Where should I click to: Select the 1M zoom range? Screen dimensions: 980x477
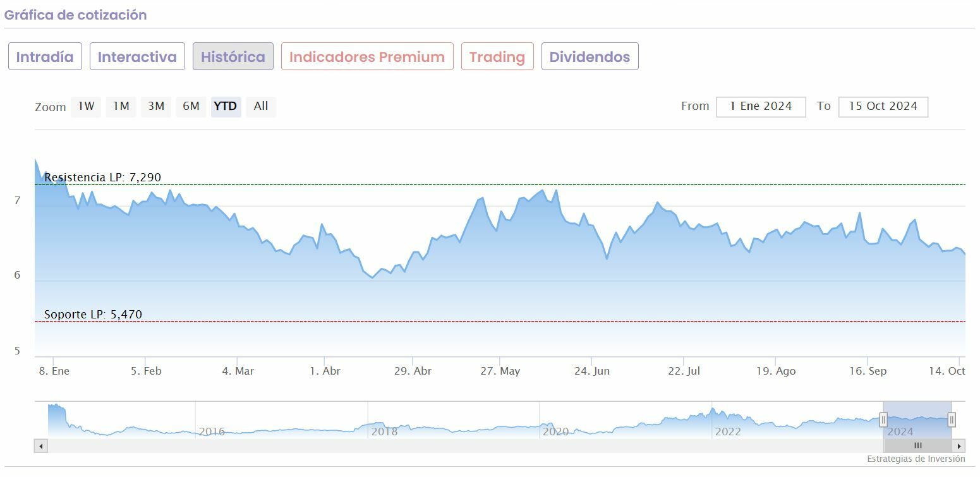coord(121,106)
